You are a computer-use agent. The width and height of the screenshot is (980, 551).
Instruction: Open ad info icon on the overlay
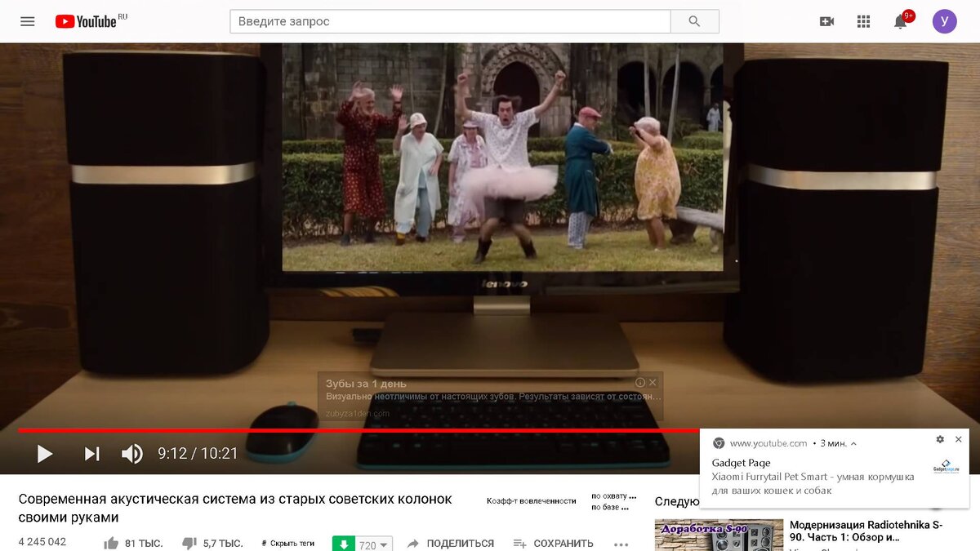640,382
